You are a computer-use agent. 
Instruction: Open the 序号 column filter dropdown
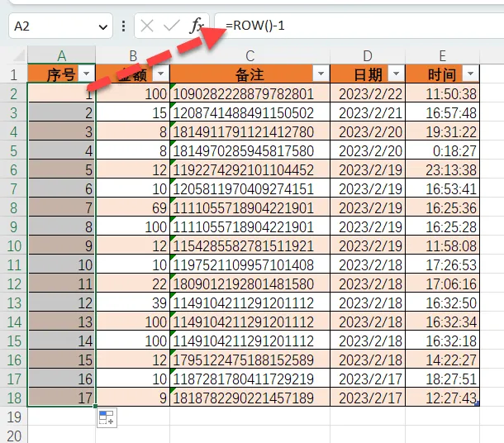(x=86, y=74)
